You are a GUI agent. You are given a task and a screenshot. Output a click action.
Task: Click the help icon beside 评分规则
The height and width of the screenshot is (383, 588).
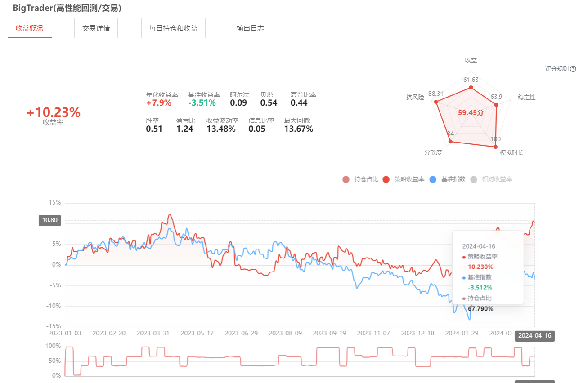pos(573,69)
